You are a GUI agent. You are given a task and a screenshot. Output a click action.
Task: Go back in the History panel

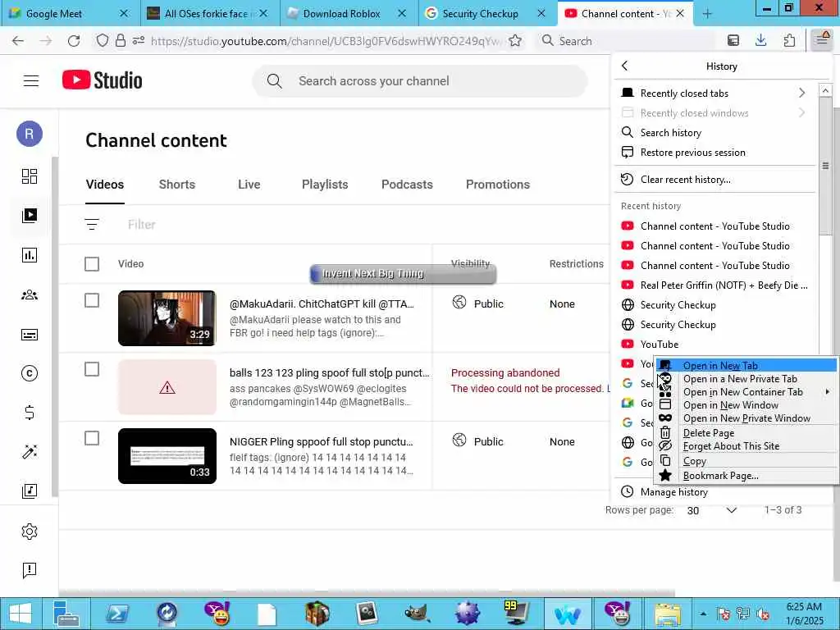click(x=624, y=66)
